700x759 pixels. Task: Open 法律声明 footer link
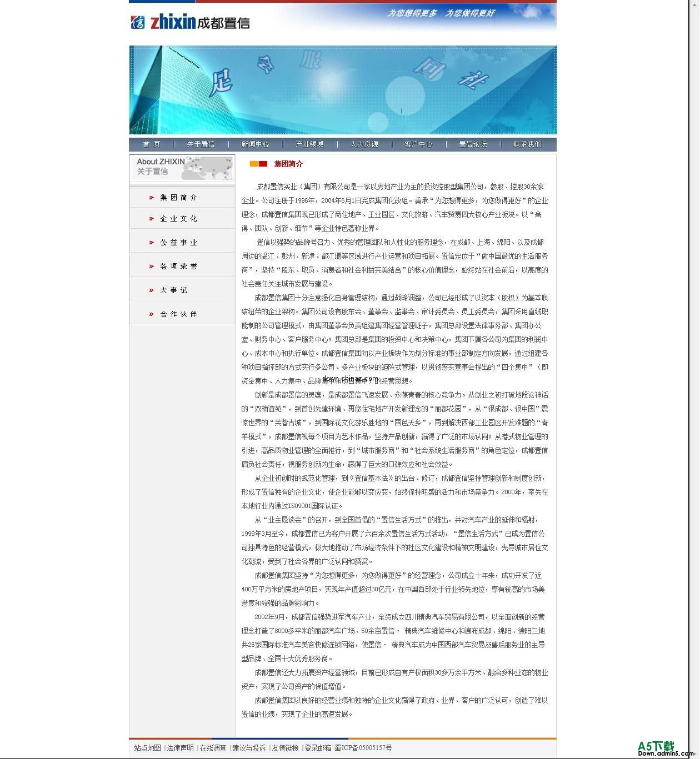click(x=181, y=748)
